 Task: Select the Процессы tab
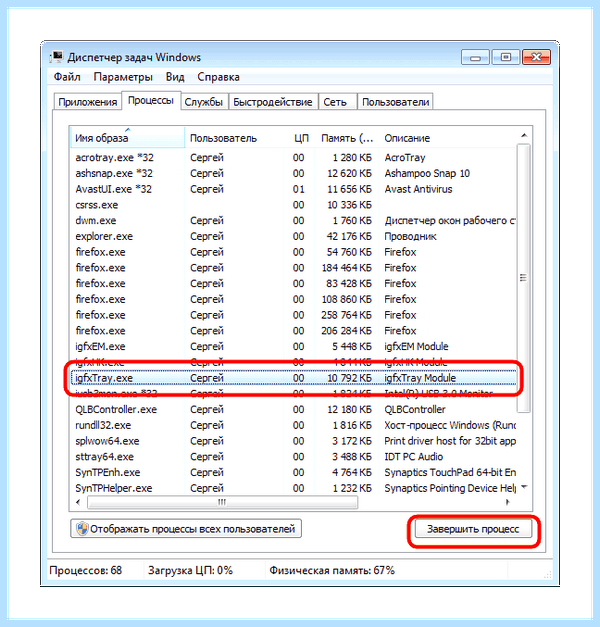(151, 100)
